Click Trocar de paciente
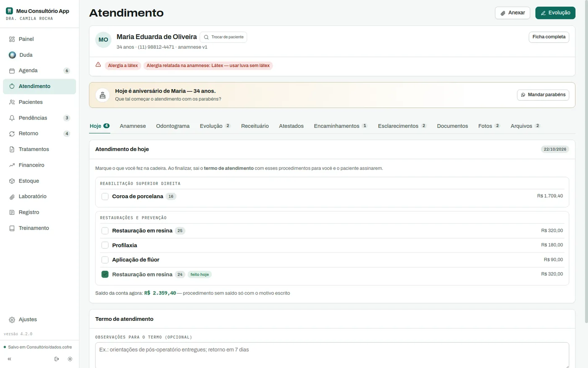Viewport: 588px width, 368px height. [223, 37]
